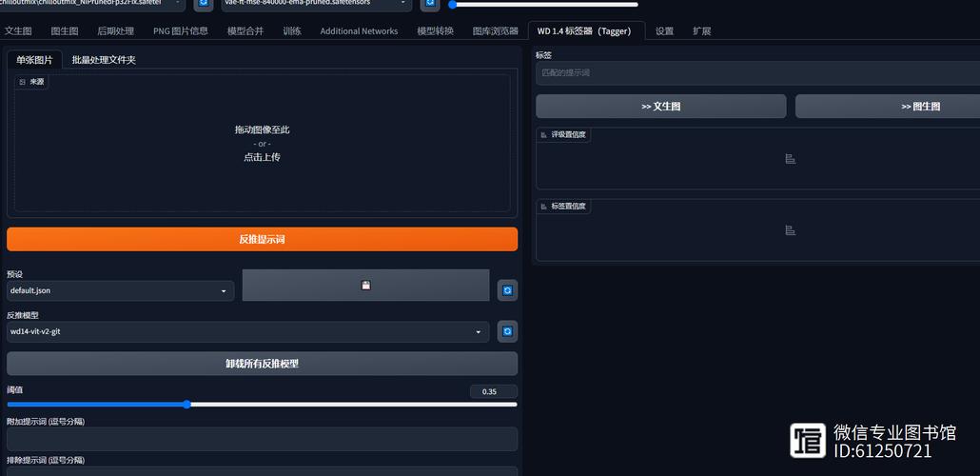Select the 批量处理文件夹 sub-tab
The width and height of the screenshot is (980, 476).
104,60
